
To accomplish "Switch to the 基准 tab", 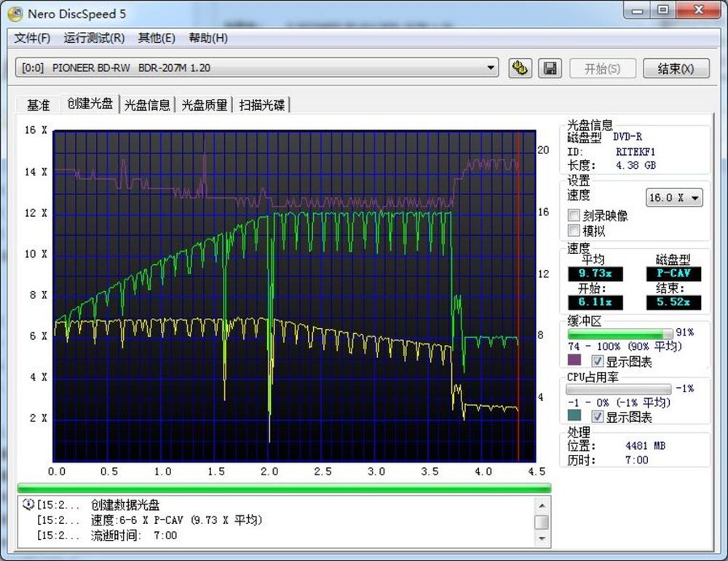I will (38, 105).
